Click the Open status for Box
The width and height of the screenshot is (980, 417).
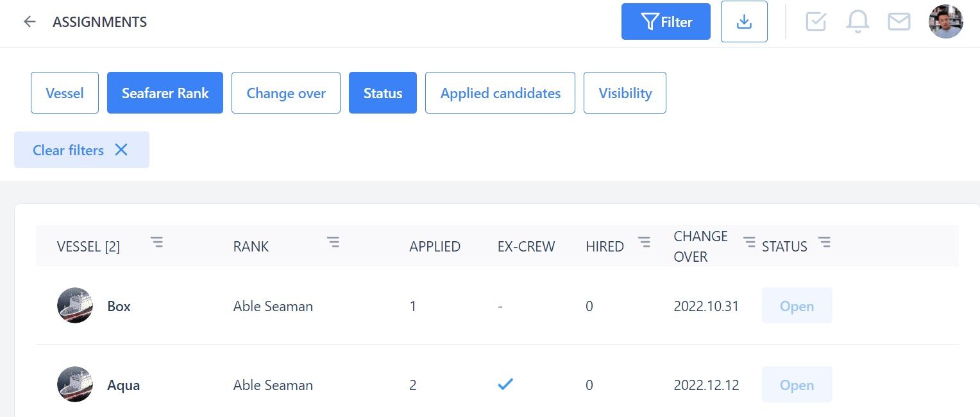coord(797,305)
